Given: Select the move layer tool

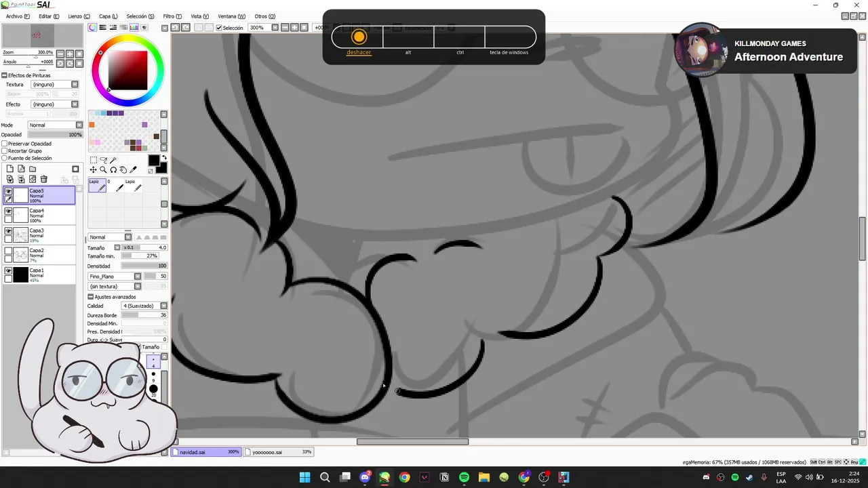Looking at the screenshot, I should pos(94,170).
